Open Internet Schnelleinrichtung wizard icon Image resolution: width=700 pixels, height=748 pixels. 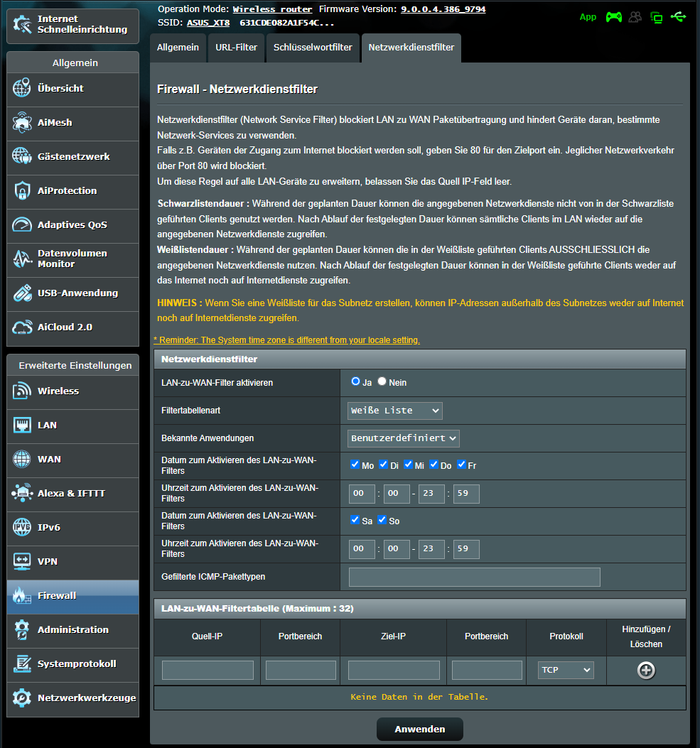[23, 24]
